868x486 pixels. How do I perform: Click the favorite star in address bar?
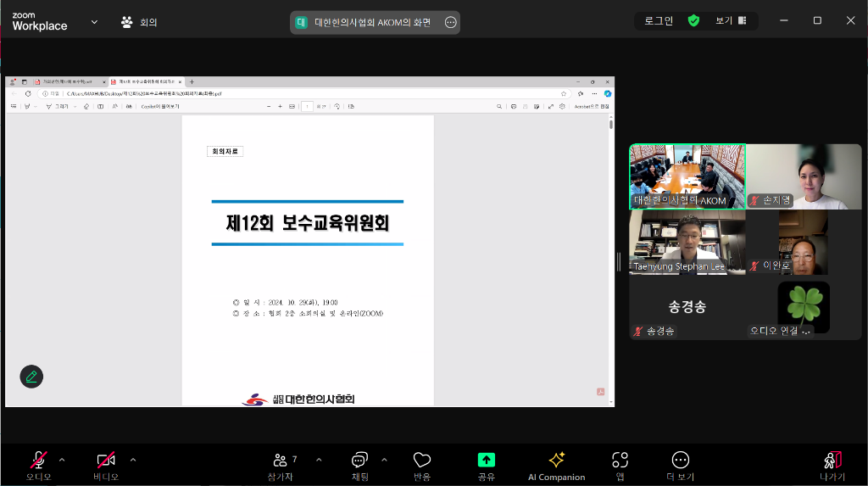(564, 93)
